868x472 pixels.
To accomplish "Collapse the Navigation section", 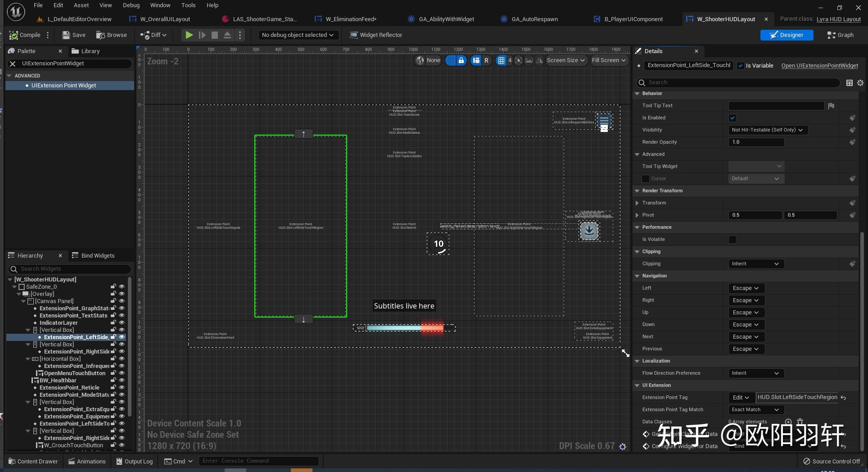I will coord(637,276).
